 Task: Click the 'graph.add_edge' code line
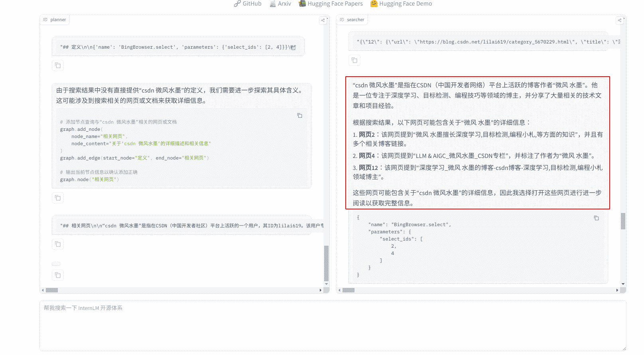pos(134,158)
